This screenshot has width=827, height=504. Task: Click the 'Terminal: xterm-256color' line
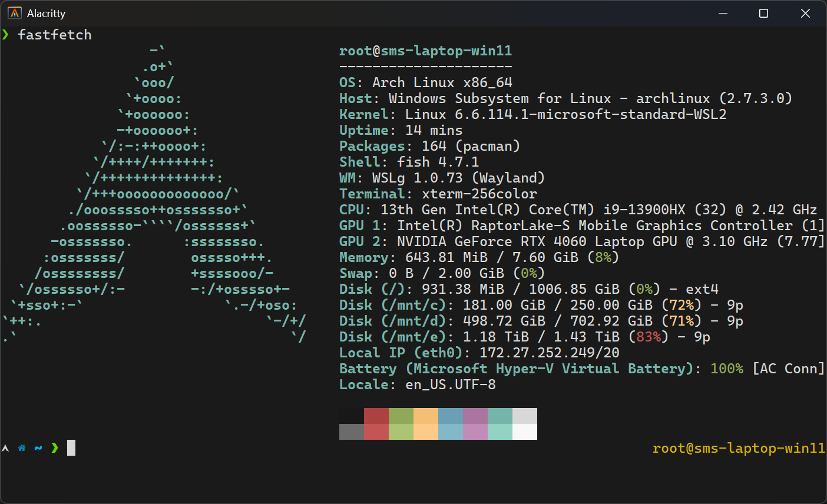[x=438, y=194]
